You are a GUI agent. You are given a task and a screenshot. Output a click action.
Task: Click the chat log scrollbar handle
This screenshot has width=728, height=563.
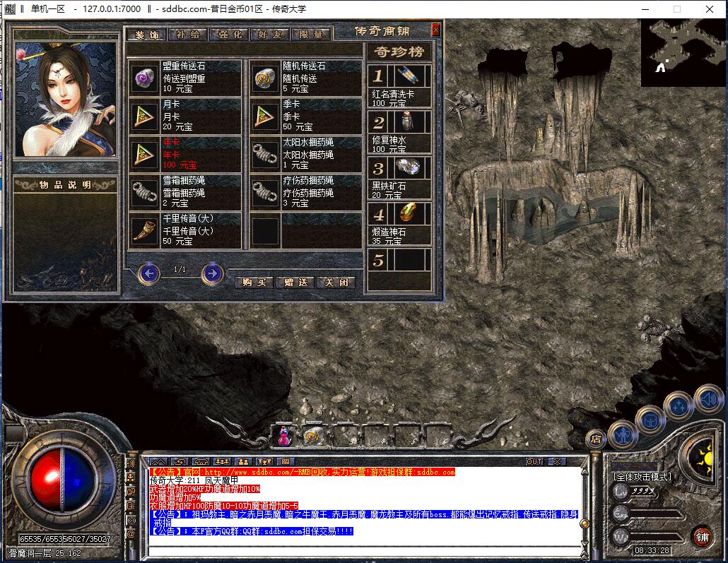pyautogui.click(x=585, y=524)
